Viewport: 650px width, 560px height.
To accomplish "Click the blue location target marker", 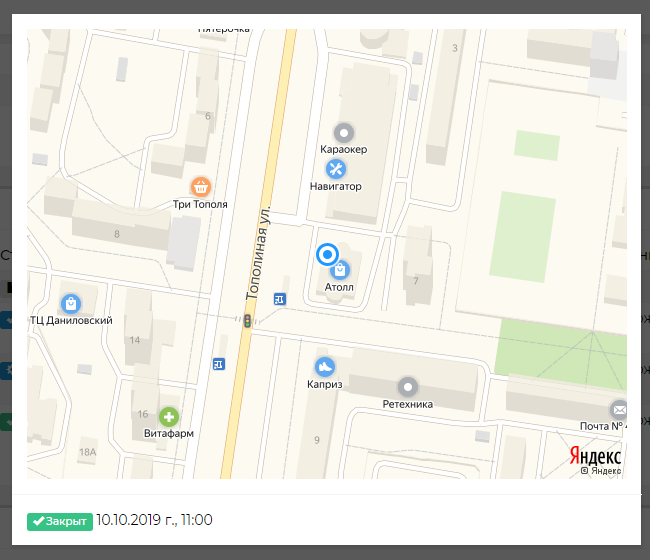I will (x=327, y=255).
